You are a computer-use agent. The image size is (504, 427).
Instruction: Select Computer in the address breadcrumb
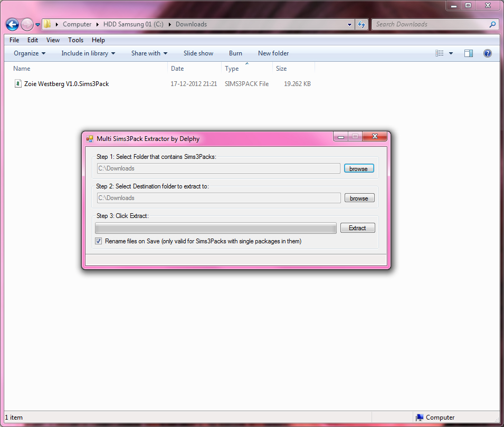(77, 24)
